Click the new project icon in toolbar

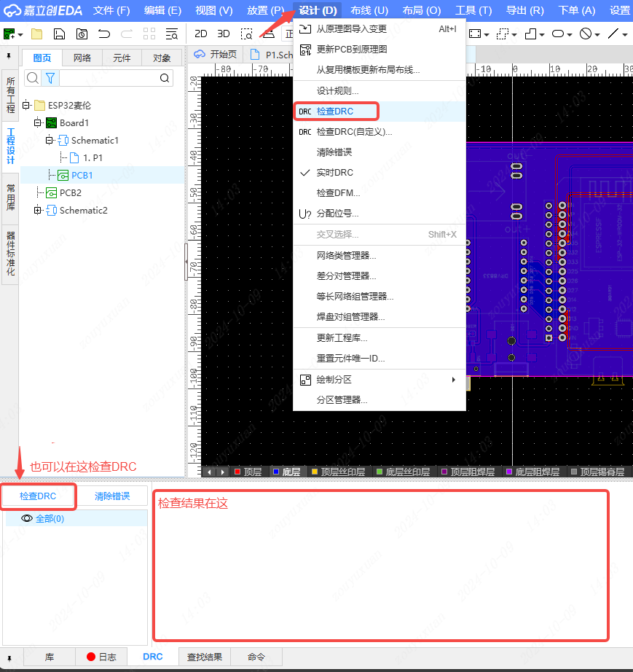point(9,34)
